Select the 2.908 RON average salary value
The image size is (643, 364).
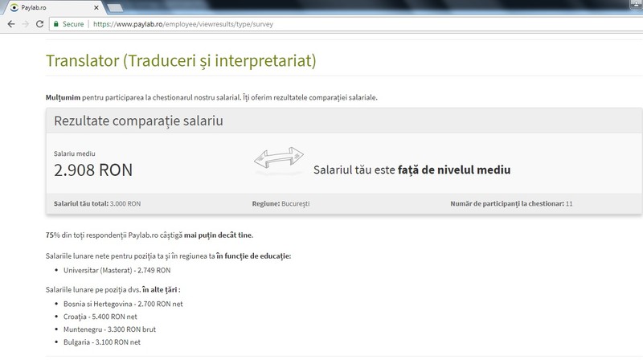[93, 170]
